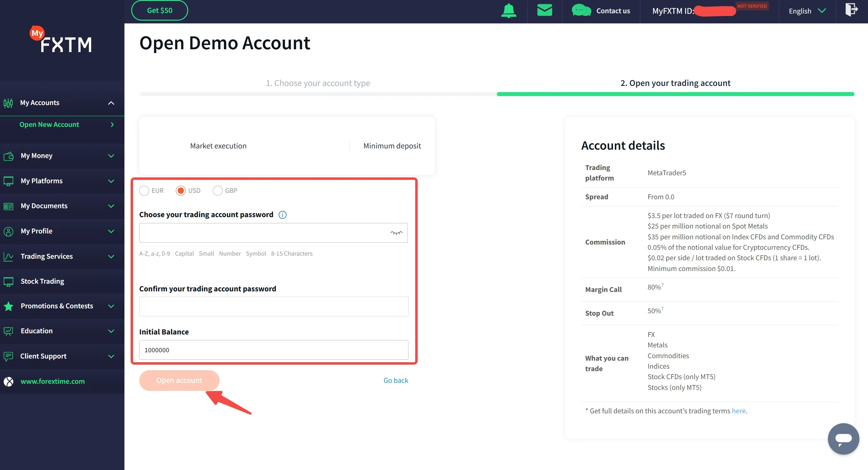Image resolution: width=868 pixels, height=470 pixels.
Task: Click the password info icon
Action: pos(282,215)
